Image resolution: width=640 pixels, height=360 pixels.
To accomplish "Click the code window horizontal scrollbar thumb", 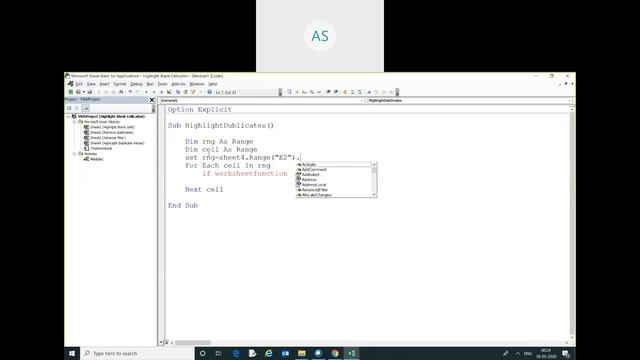I will point(193,343).
